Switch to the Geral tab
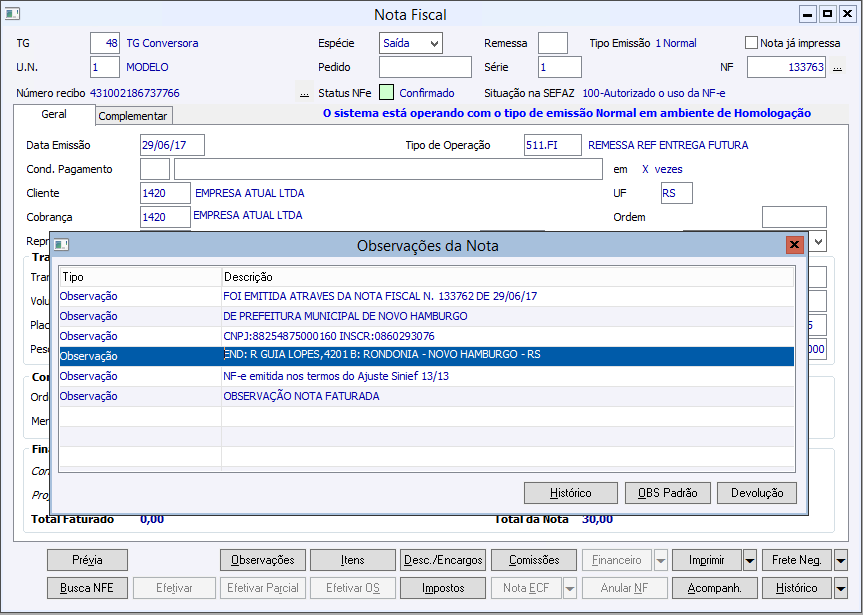The image size is (863, 615). [x=54, y=114]
